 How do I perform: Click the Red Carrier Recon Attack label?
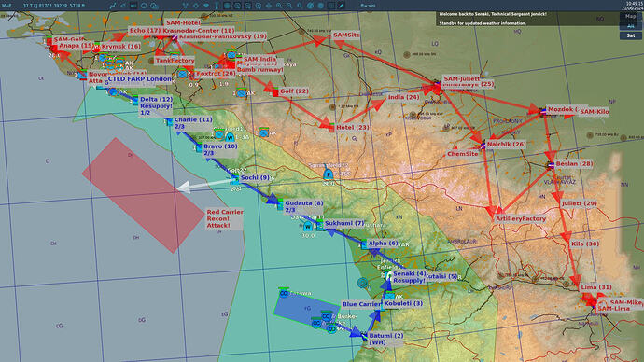click(225, 218)
